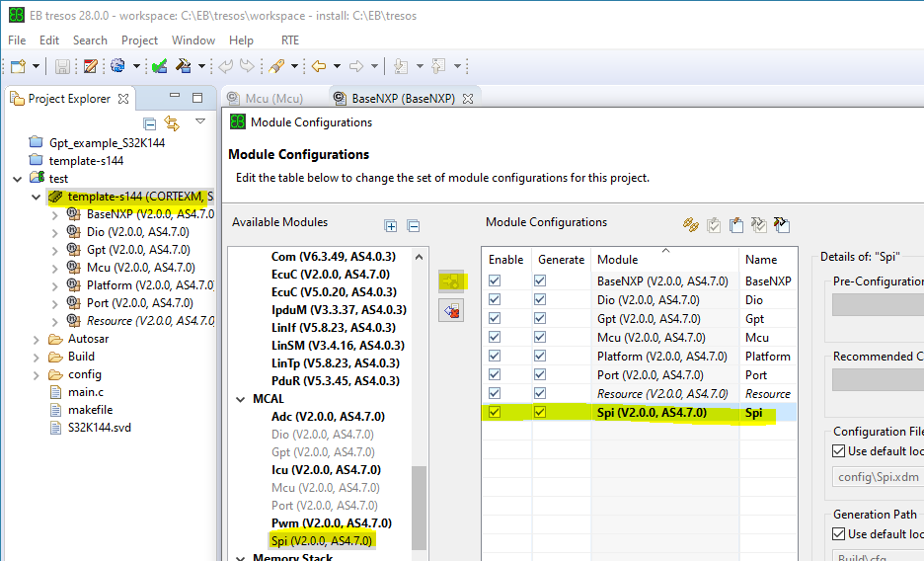This screenshot has width=924, height=561.
Task: Select Adc (V2.0.0, AS4.7.0) in Available Modules
Action: coord(328,417)
